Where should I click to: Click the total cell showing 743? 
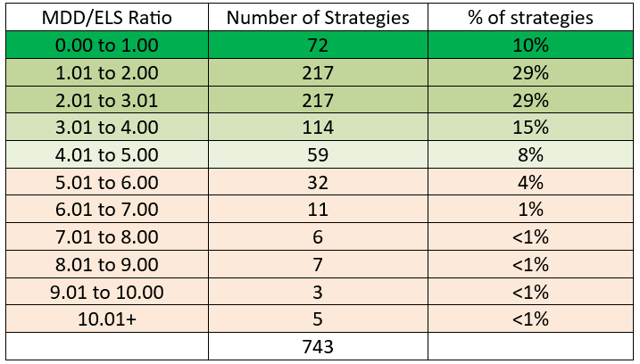click(x=318, y=346)
